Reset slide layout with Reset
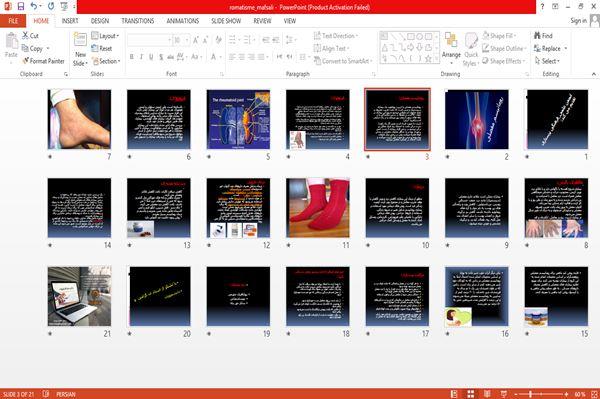The width and height of the screenshot is (600, 399). point(102,48)
